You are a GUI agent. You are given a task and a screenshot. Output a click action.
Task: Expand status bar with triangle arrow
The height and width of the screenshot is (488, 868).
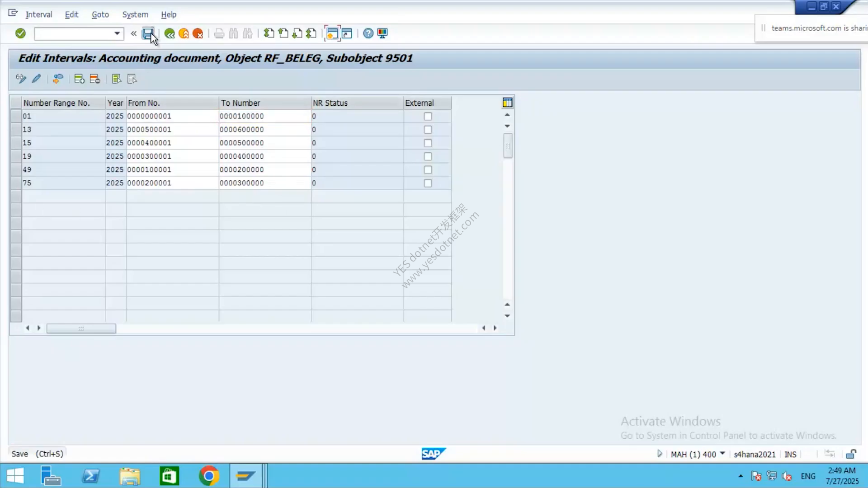point(660,454)
